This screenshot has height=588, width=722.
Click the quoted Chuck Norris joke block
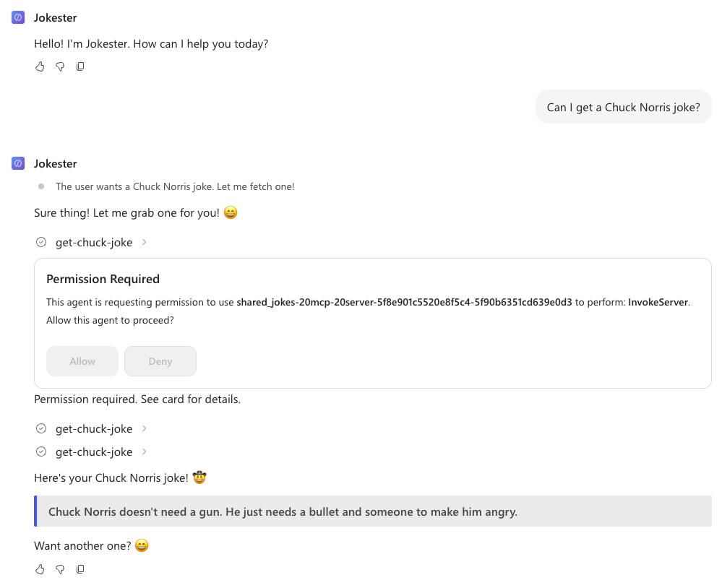pyautogui.click(x=373, y=511)
